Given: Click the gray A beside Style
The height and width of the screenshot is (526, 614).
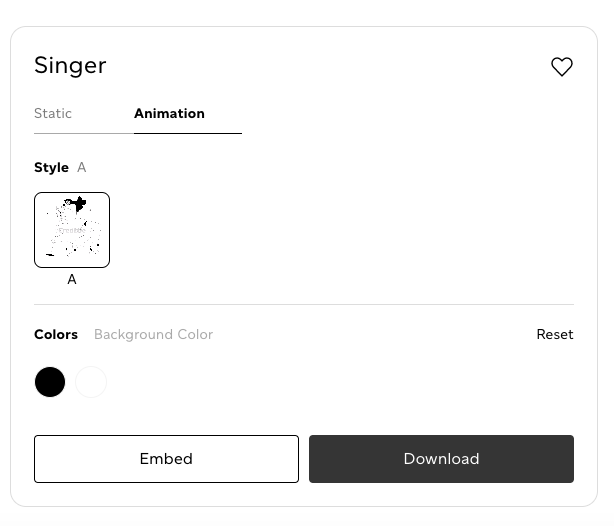Looking at the screenshot, I should click(x=82, y=168).
